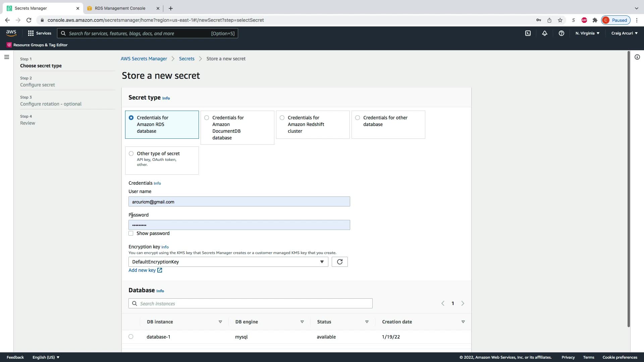Select the database-1 instance radio button
644x362 pixels.
pos(131,337)
